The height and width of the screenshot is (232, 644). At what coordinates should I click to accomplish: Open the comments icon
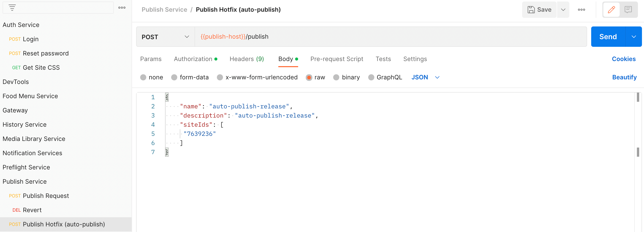(x=628, y=9)
